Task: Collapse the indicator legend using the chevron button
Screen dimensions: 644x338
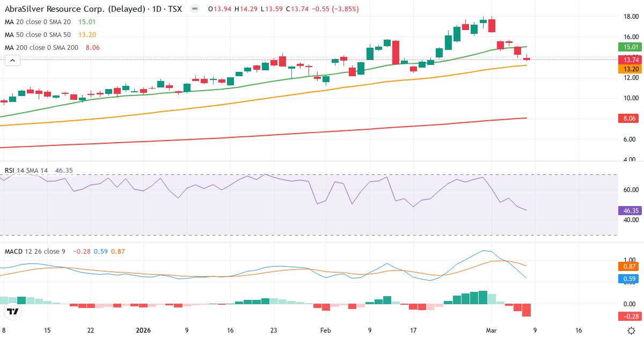Action: (12, 60)
